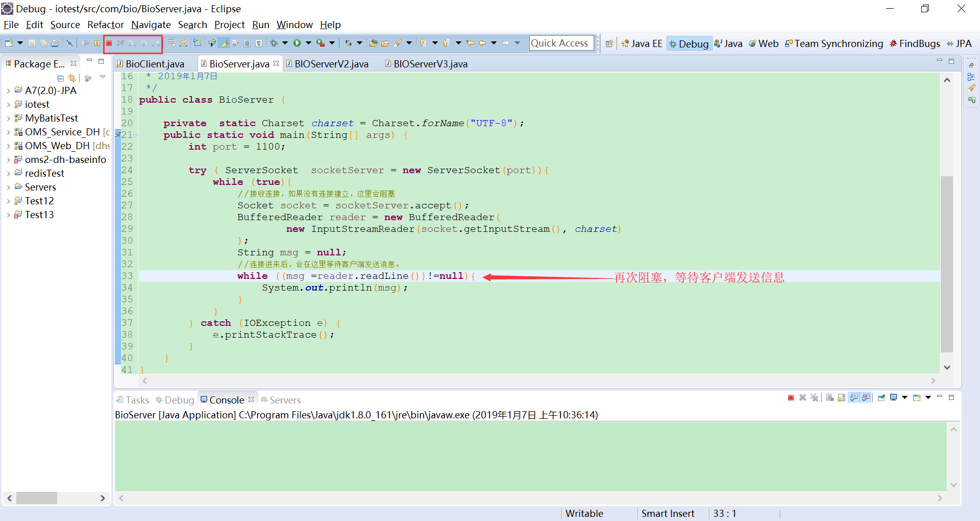Open the Refactor menu
980x521 pixels.
(x=106, y=25)
